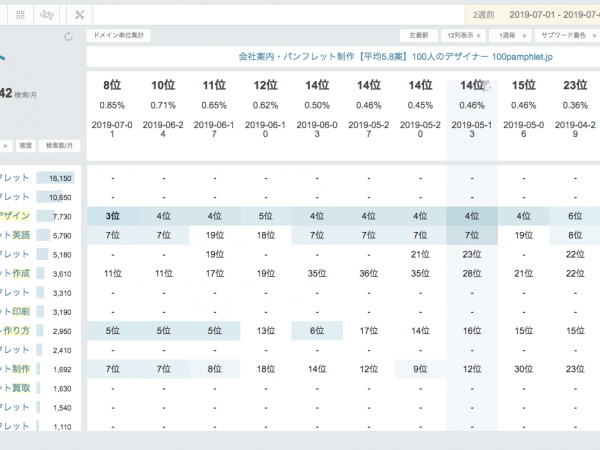Click the 28位 cell in 作成 row
Viewport: 600px width, 450px height.
point(472,274)
